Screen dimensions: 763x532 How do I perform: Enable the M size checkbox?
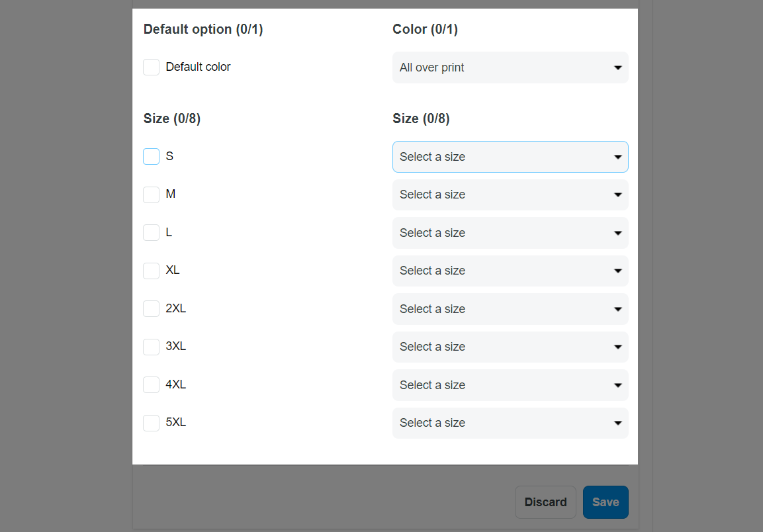click(152, 195)
